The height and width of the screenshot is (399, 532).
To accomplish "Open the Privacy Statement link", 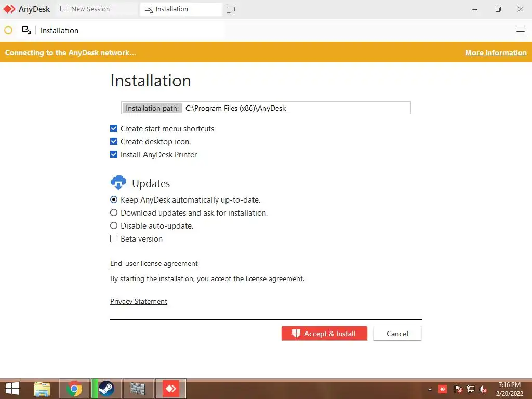I will 139,302.
